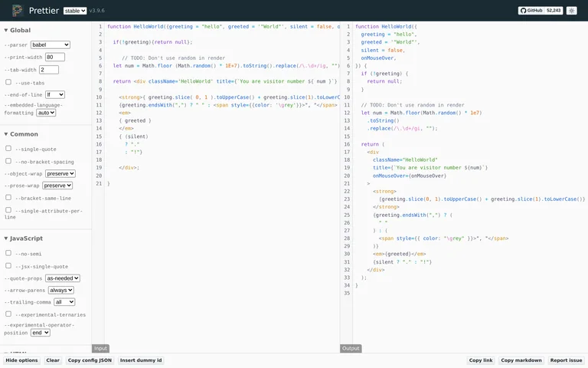Click Copy config JSON button
This screenshot has width=588, height=368.
pyautogui.click(x=90, y=360)
